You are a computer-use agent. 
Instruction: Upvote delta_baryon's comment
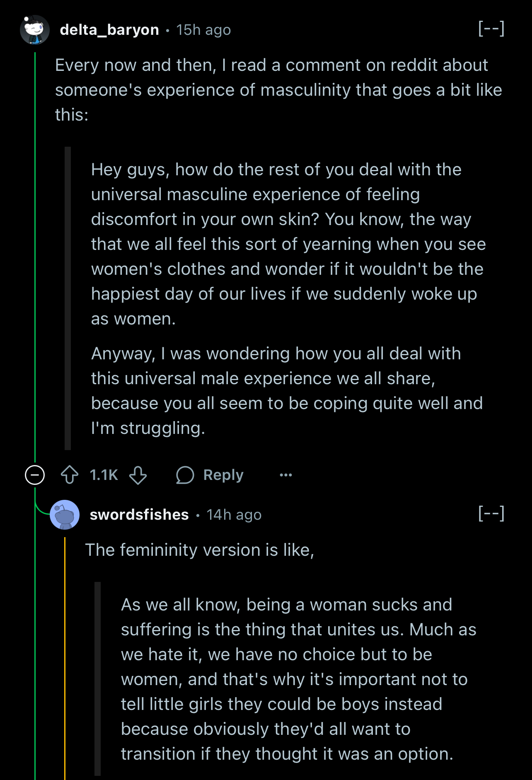pyautogui.click(x=70, y=475)
